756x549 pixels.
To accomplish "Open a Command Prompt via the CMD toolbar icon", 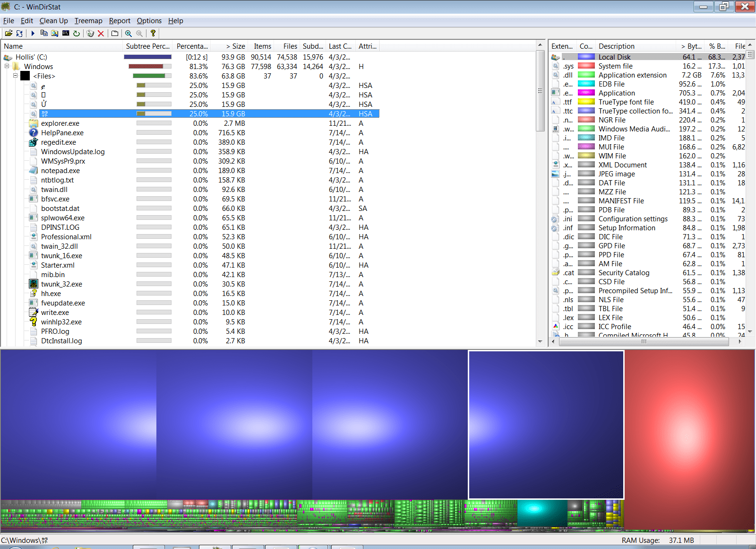I will pos(66,33).
